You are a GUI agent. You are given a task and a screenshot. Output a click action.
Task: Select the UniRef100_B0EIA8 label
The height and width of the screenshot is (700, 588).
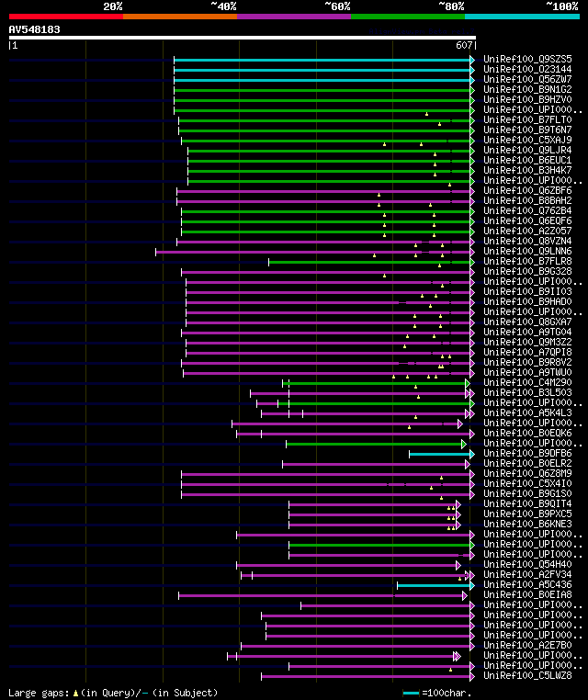pos(527,594)
